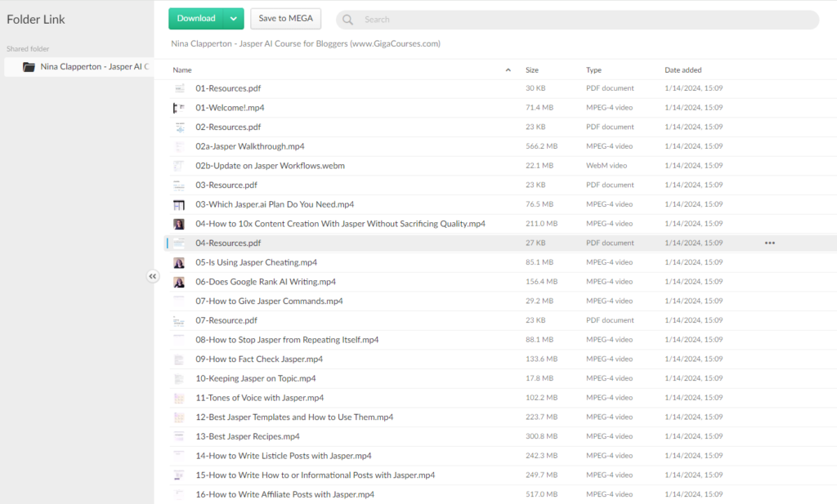Click the Save to MEGA button
837x504 pixels.
pyautogui.click(x=285, y=18)
